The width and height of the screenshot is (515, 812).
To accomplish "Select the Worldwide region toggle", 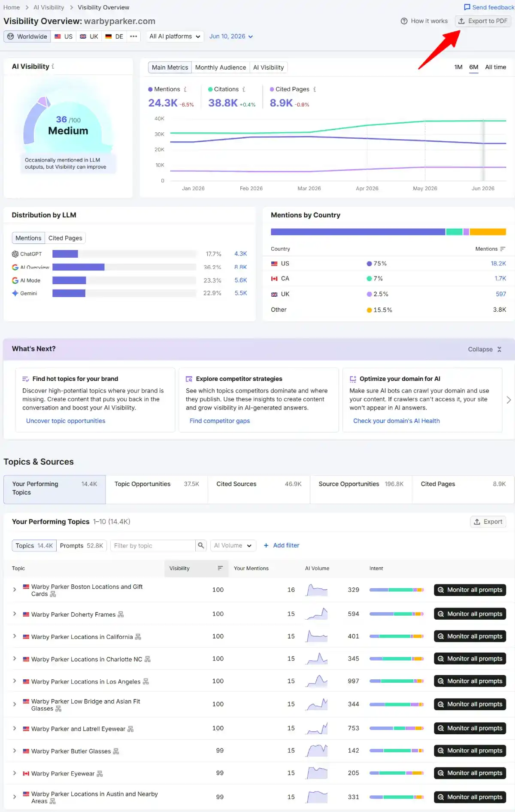I will coord(27,36).
